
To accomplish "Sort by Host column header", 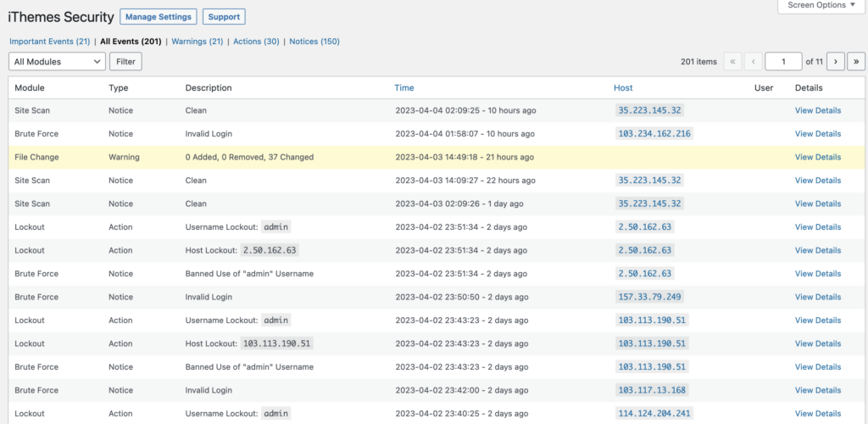I will [623, 87].
